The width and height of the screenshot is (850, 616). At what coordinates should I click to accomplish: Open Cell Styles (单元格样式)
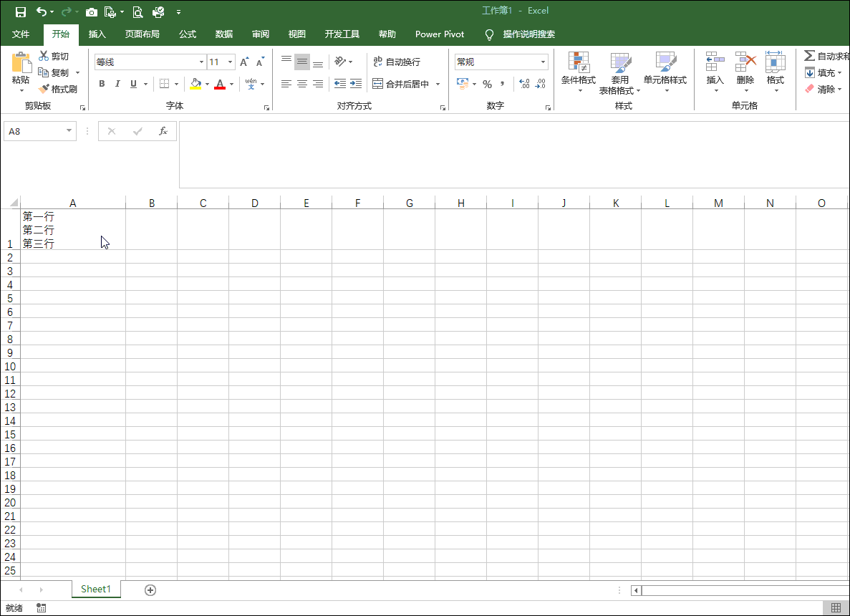click(665, 72)
